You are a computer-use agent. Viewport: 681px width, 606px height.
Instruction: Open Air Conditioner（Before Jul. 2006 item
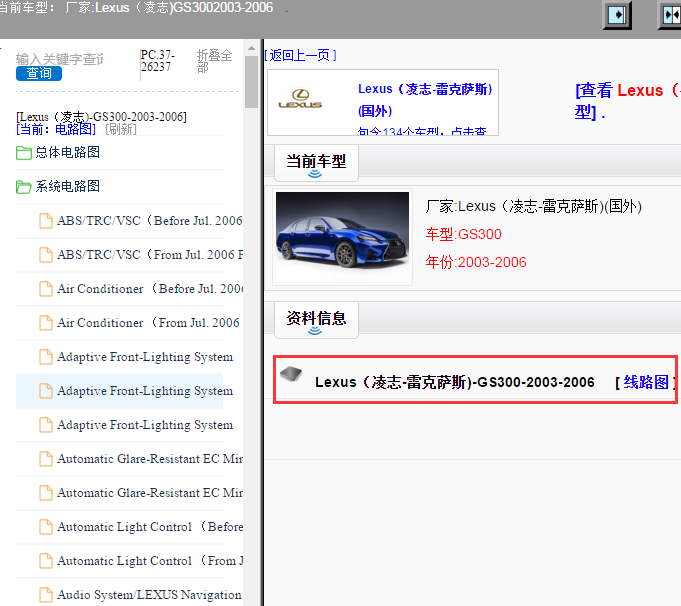149,288
